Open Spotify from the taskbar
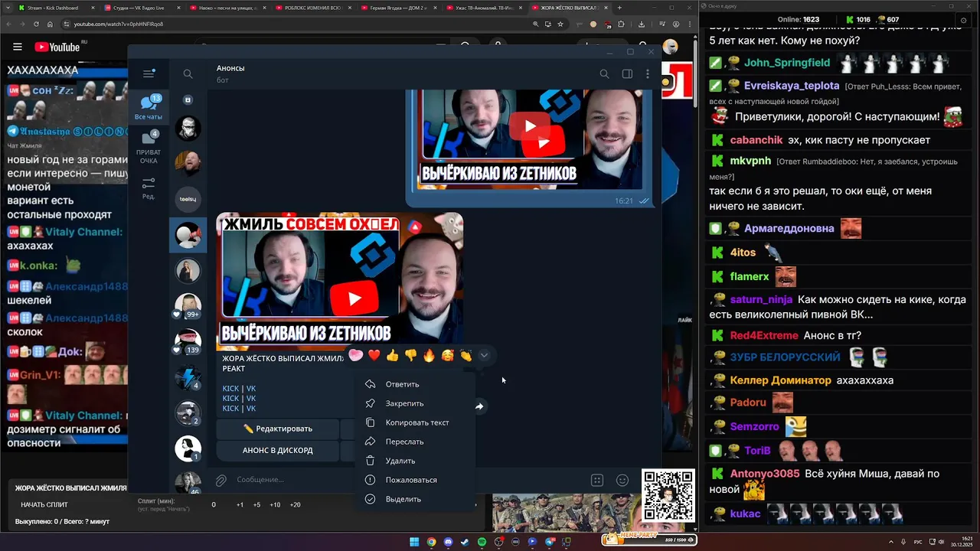The height and width of the screenshot is (551, 980). [482, 542]
